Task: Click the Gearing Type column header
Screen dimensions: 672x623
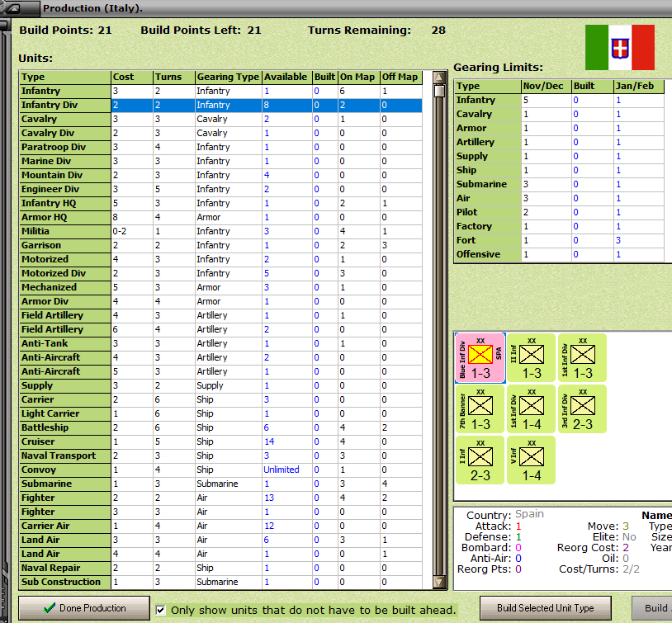Action: (229, 77)
